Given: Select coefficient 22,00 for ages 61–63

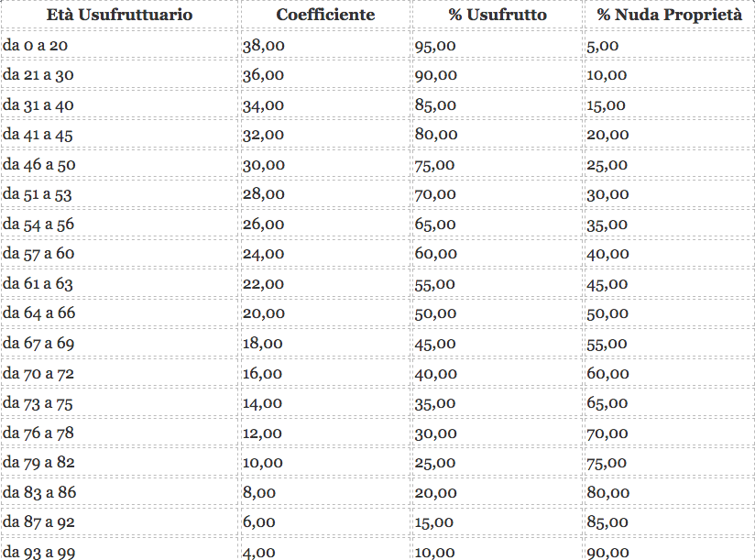Looking at the screenshot, I should pyautogui.click(x=263, y=284).
